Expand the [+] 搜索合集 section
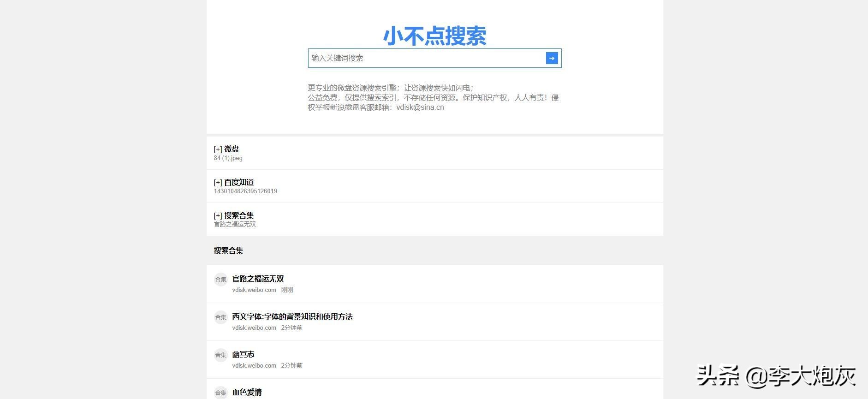 [x=234, y=215]
